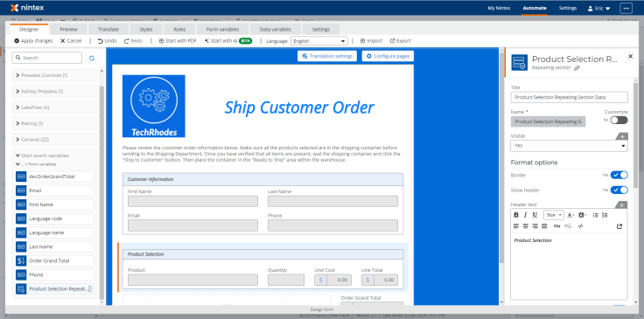Open My Nintex in top navigation

[499, 8]
